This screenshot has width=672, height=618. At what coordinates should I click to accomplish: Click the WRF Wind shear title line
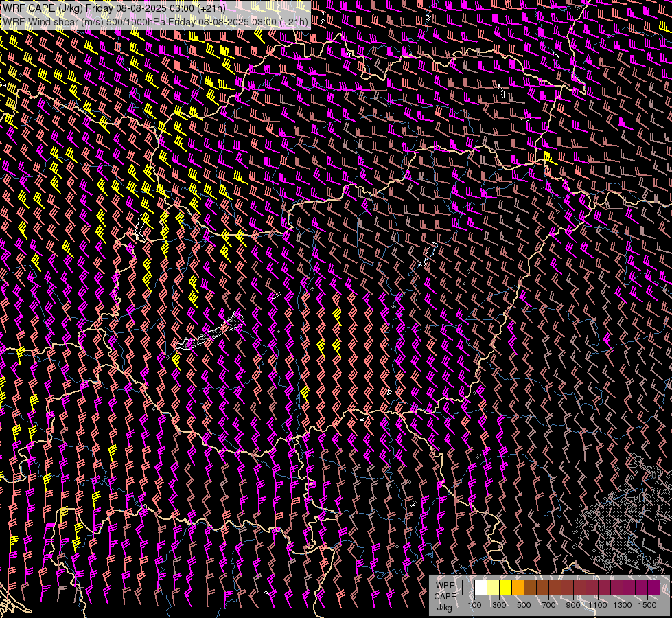coord(155,21)
